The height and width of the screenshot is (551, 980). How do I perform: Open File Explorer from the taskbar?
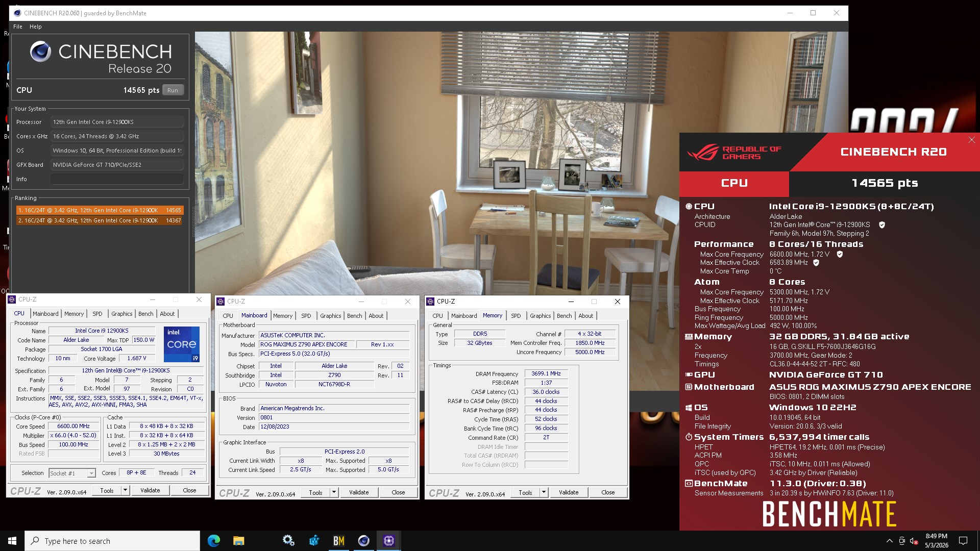(x=238, y=541)
